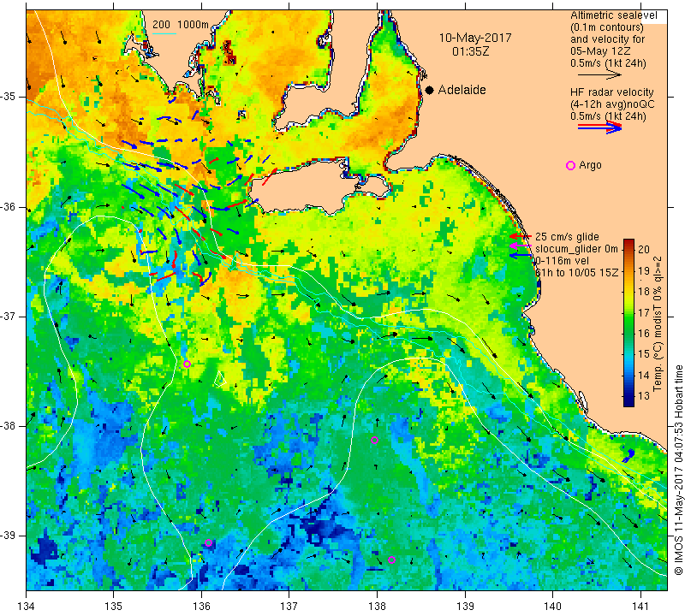Click the 'Argo' legend label
Screen dimensions: 685x616
coord(590,165)
